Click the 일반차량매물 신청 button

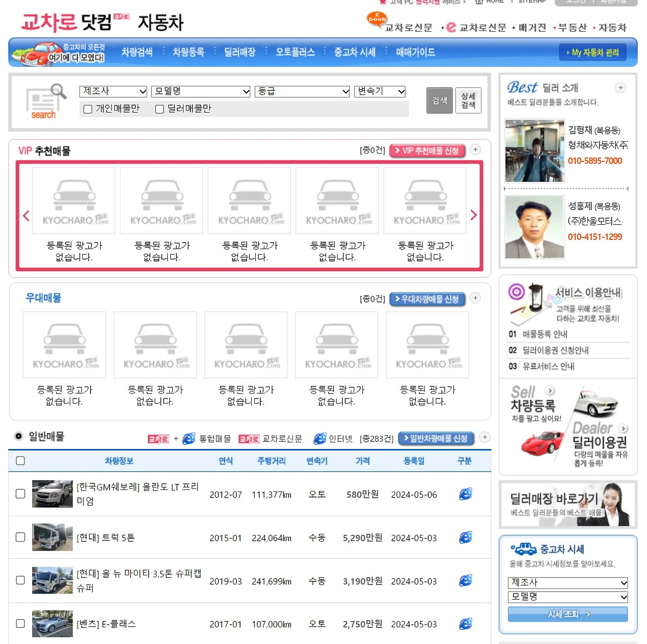pos(436,438)
